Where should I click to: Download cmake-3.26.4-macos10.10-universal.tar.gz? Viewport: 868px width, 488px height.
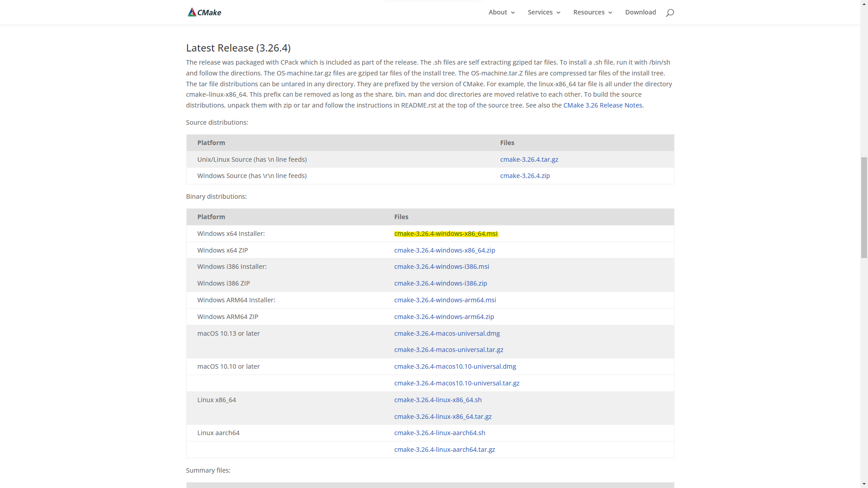pyautogui.click(x=457, y=383)
